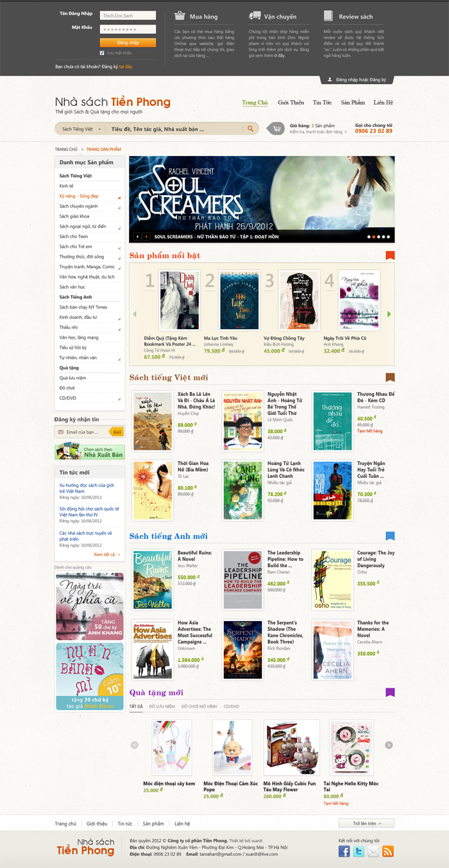Viewport: 449px width, 868px height.
Task: Open the RSS feed icon
Action: [387, 851]
